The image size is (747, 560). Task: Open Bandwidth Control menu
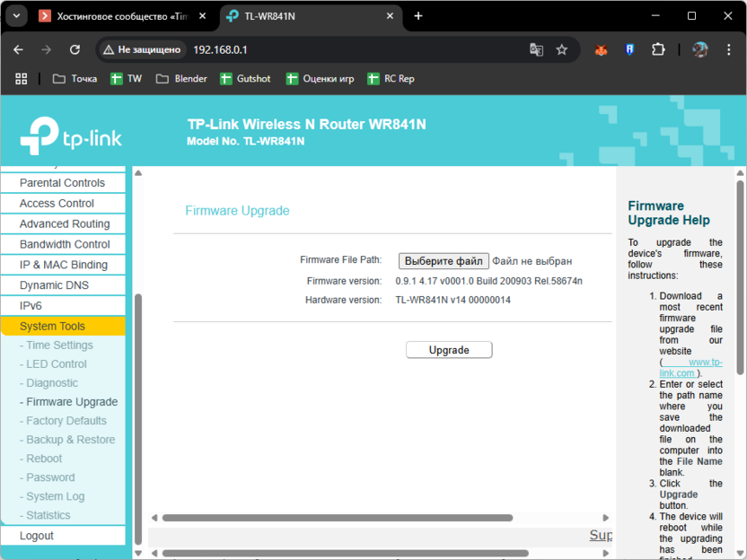pos(63,244)
